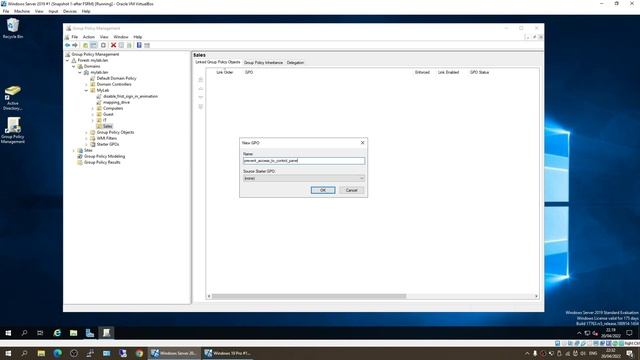Select Group Policy Modeling node
Viewport: 640px width, 360px height.
[x=104, y=156]
